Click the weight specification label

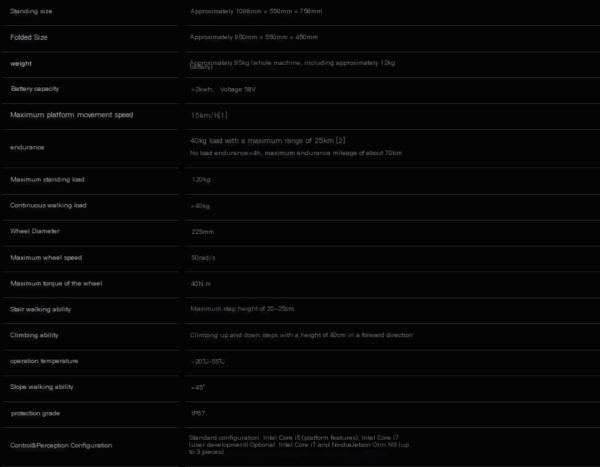[21, 64]
